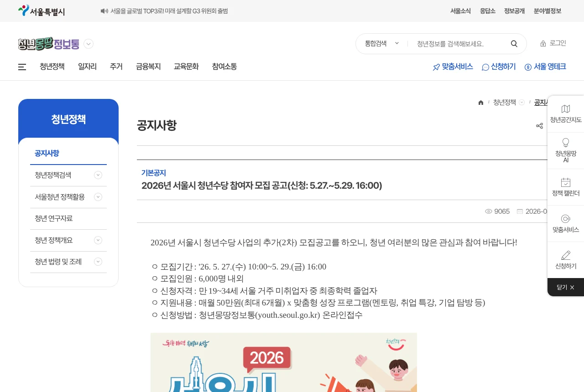The image size is (584, 392).
Task: Click the speaker announcement icon
Action: coord(104,11)
